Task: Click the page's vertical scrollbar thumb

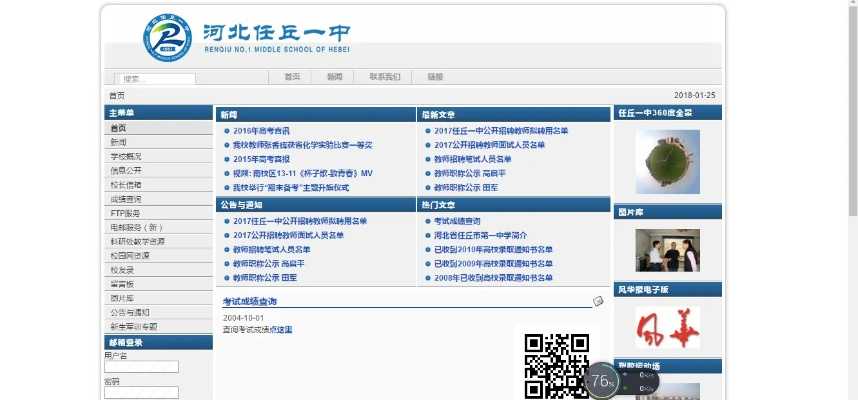Action: coord(853,109)
